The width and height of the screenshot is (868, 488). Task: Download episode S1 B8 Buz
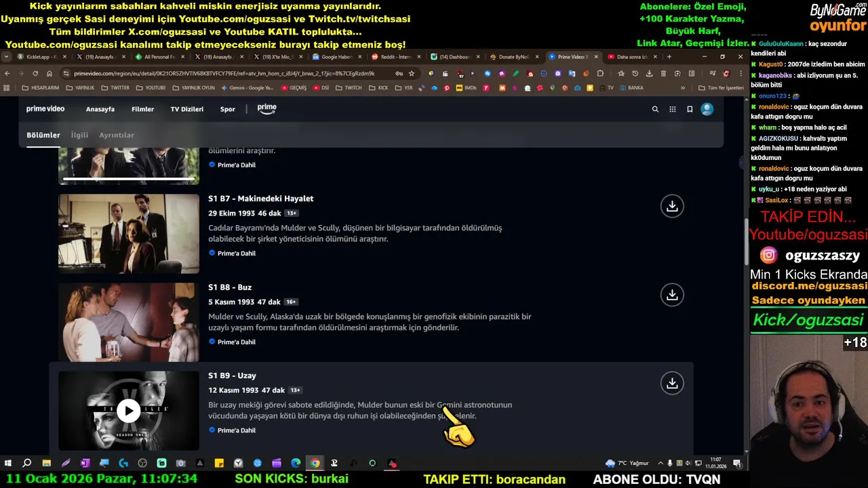(672, 295)
